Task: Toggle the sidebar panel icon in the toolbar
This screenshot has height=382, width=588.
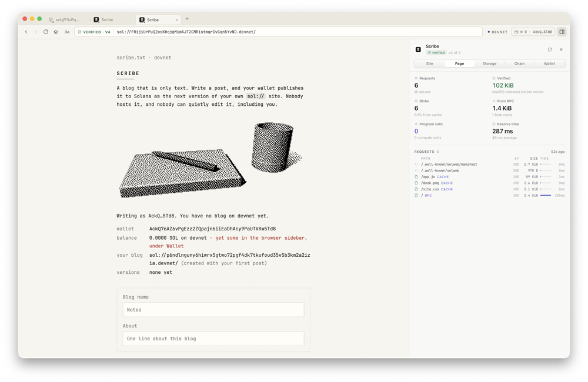Action: (x=562, y=32)
